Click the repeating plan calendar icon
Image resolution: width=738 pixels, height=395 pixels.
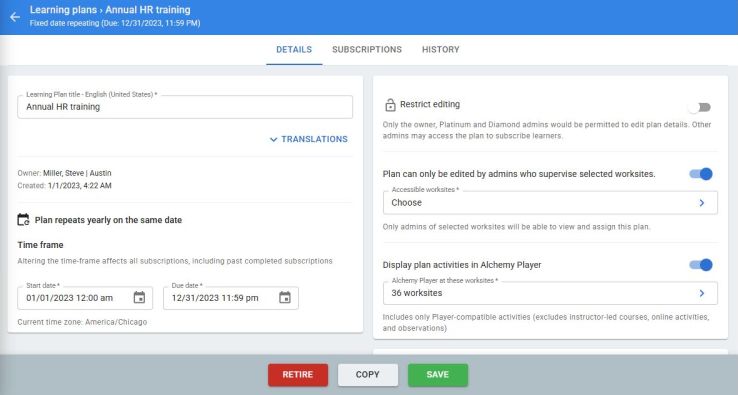click(x=23, y=220)
